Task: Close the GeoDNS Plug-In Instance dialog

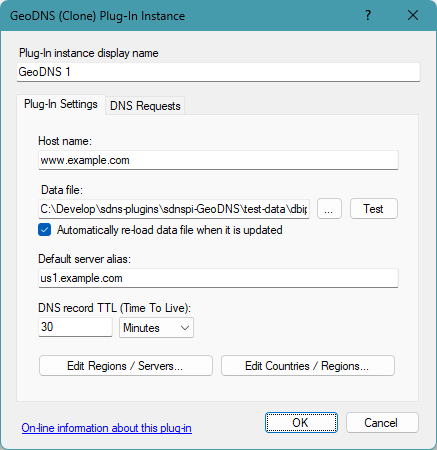Action: pos(413,15)
